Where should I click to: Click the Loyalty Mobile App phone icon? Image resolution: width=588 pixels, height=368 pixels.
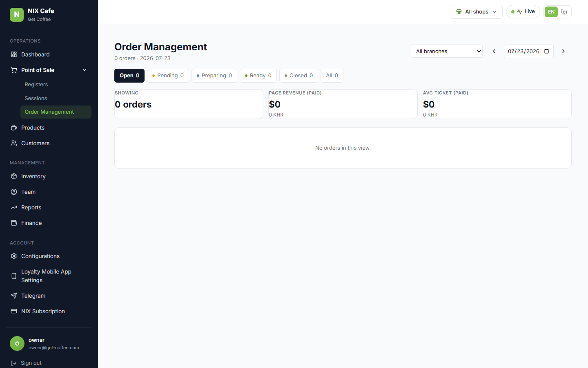click(14, 276)
